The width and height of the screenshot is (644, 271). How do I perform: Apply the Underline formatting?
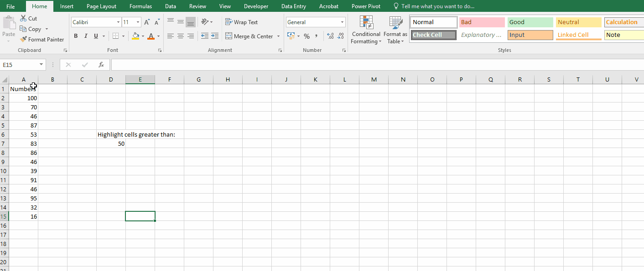(x=95, y=36)
